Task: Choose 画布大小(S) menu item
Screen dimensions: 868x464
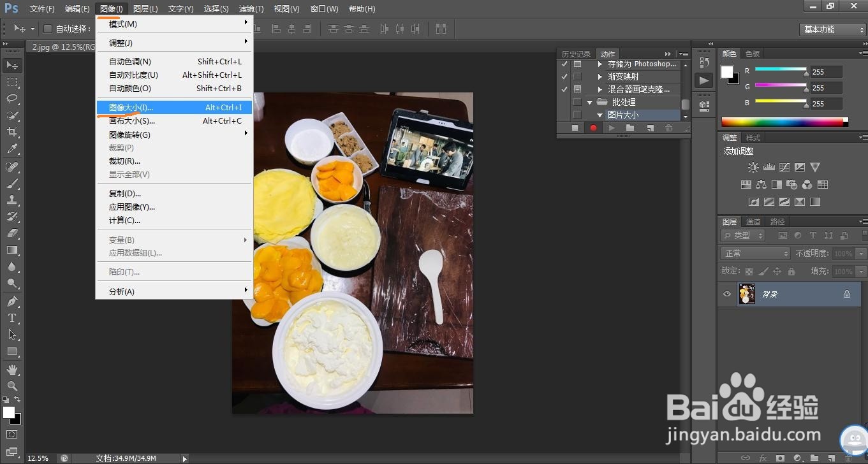Action: (x=174, y=121)
